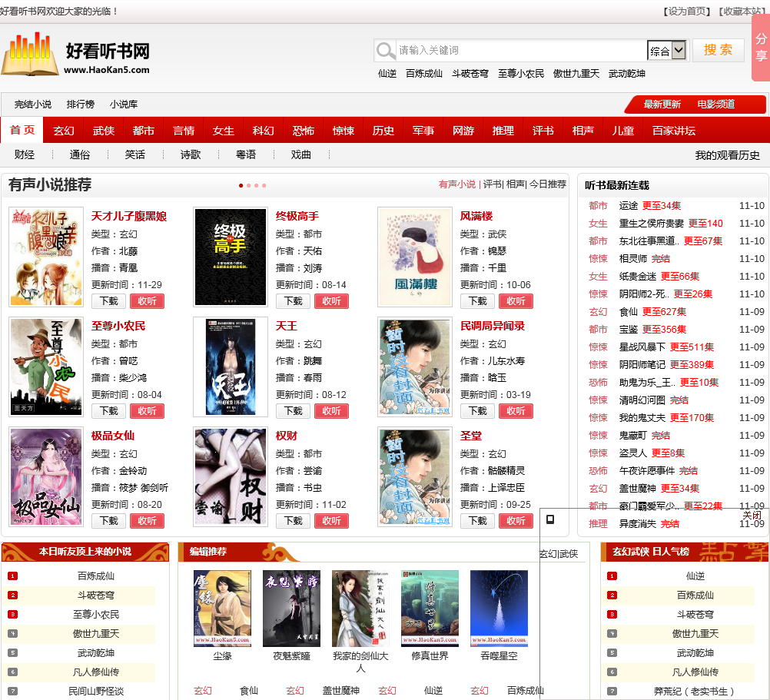
Task: Go to 最新更新 in red banner
Action: click(x=662, y=104)
